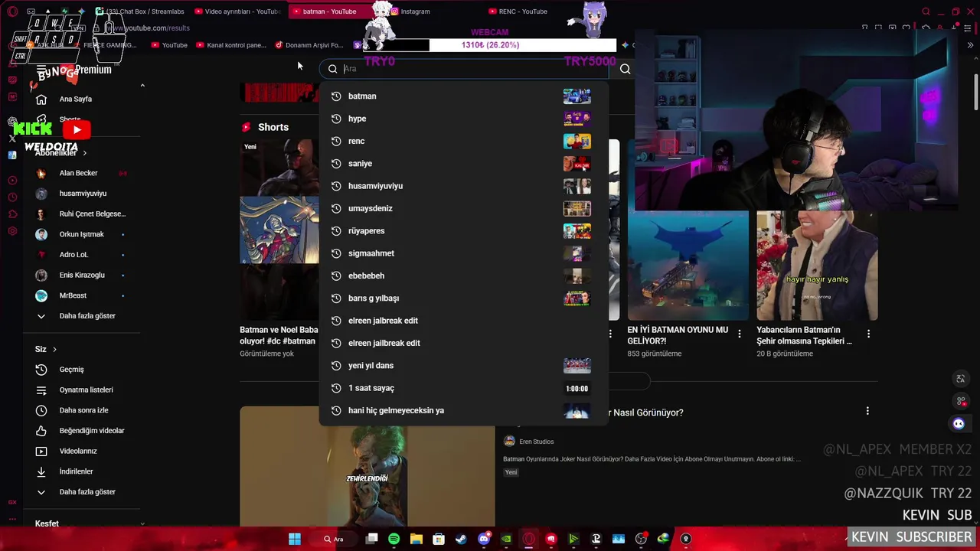Open Daha sonra izle list
980x551 pixels.
(x=83, y=410)
